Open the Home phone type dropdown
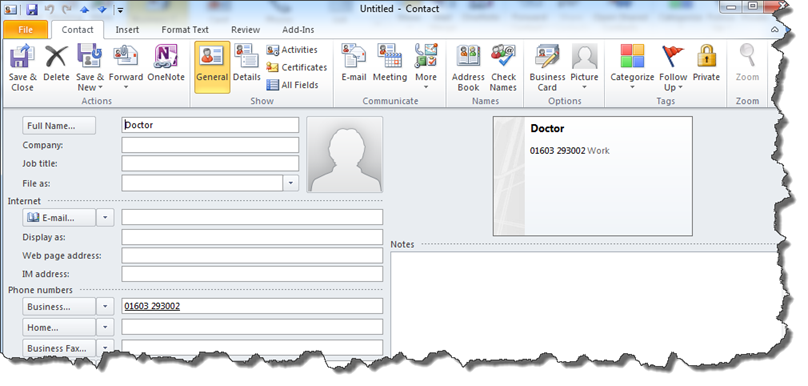The height and width of the screenshot is (386, 808). pos(105,327)
